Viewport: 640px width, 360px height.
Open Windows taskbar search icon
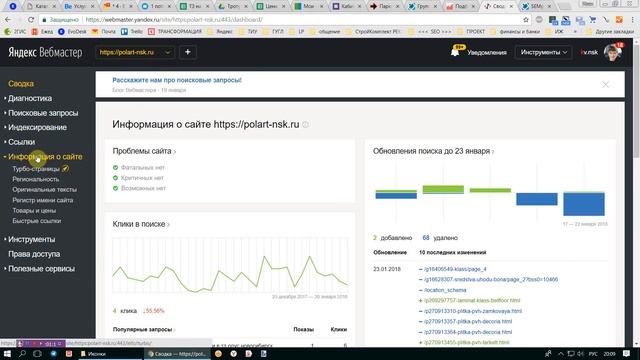22,354
